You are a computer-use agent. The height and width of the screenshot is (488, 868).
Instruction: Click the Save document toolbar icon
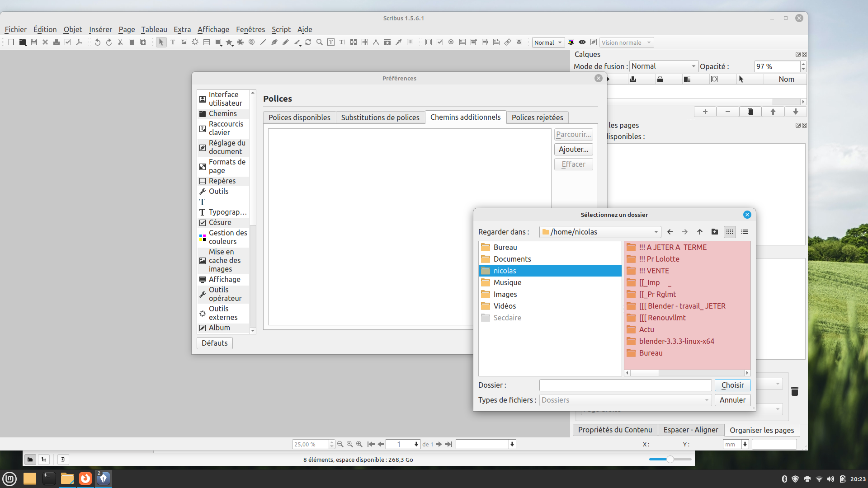(x=34, y=42)
